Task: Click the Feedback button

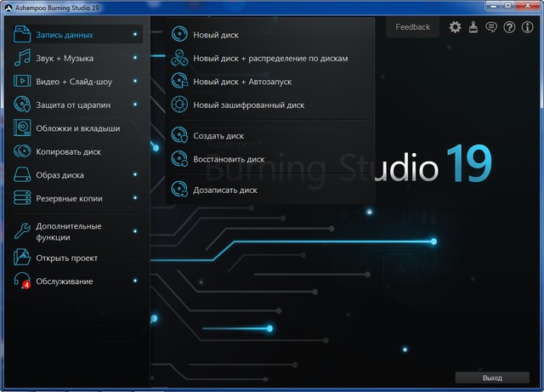Action: [x=412, y=27]
